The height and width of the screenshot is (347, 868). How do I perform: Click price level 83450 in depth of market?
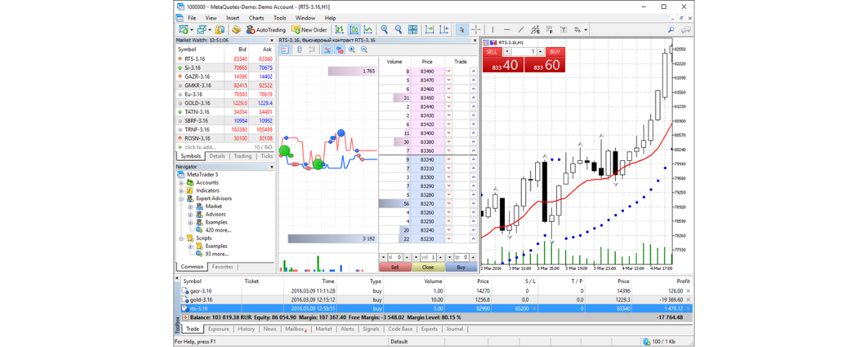click(x=427, y=97)
